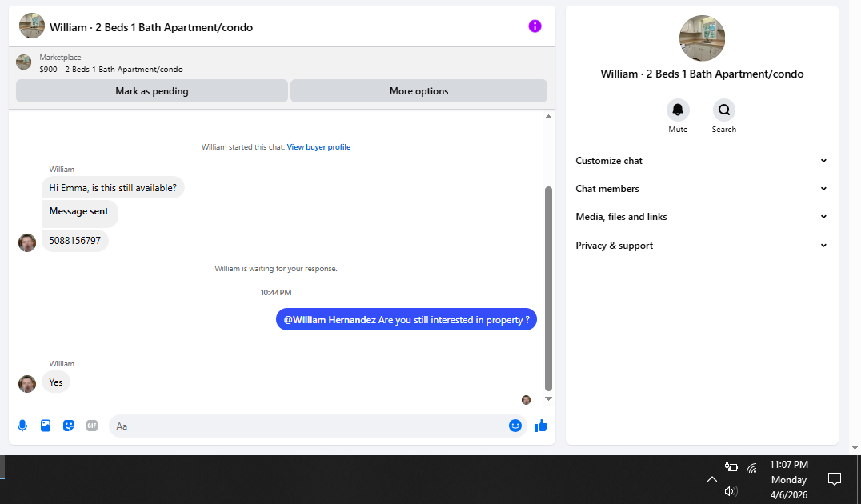Click page scrollbar down arrow at right edge

(x=855, y=447)
